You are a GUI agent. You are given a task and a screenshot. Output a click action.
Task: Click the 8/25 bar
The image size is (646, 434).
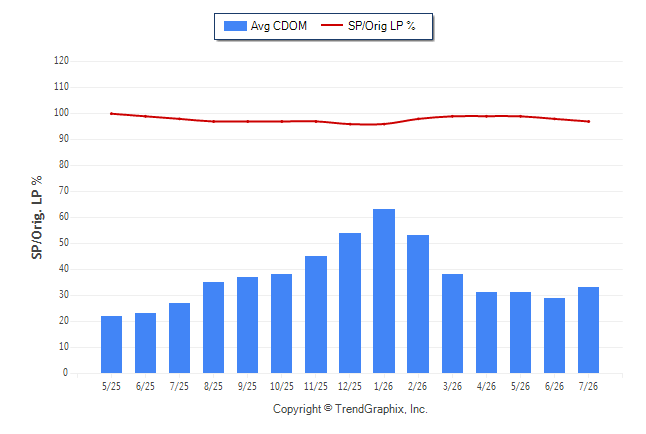[213, 328]
